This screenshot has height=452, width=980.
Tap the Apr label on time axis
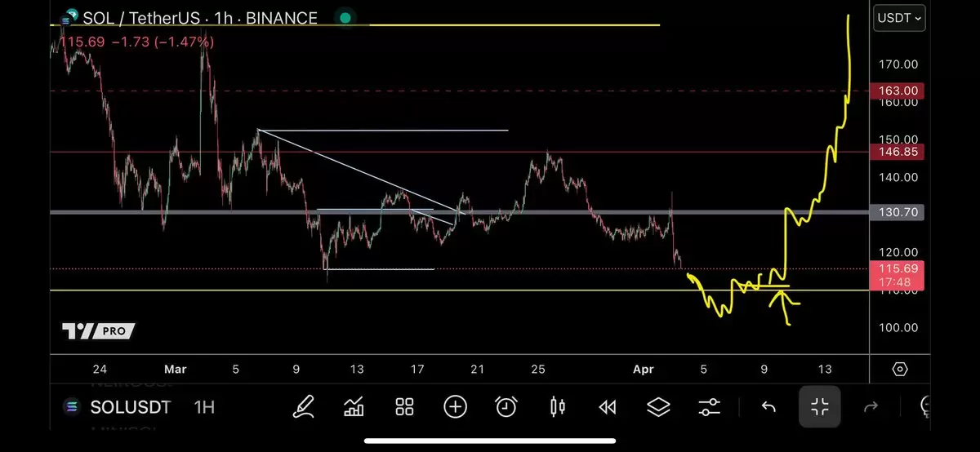644,369
